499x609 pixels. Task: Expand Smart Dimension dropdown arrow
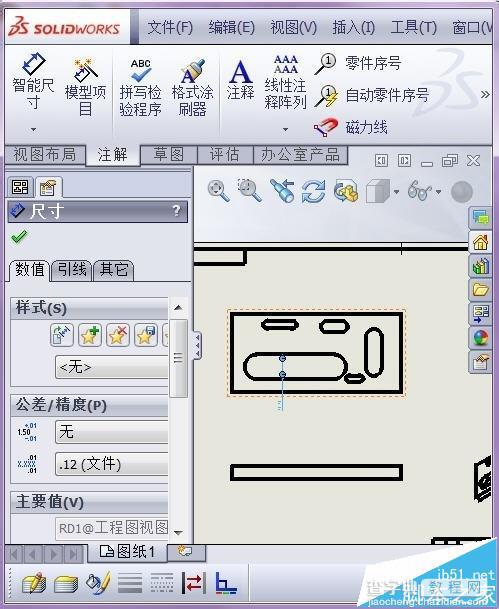[x=33, y=129]
